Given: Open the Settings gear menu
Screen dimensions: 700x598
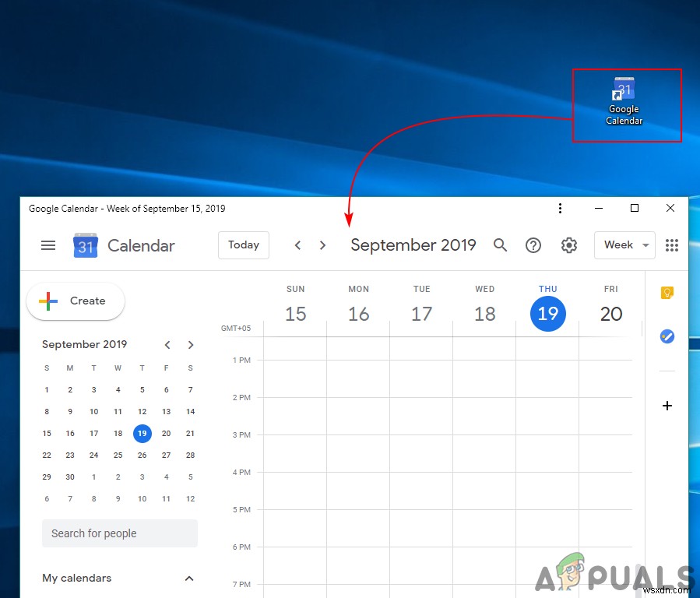Looking at the screenshot, I should click(569, 245).
